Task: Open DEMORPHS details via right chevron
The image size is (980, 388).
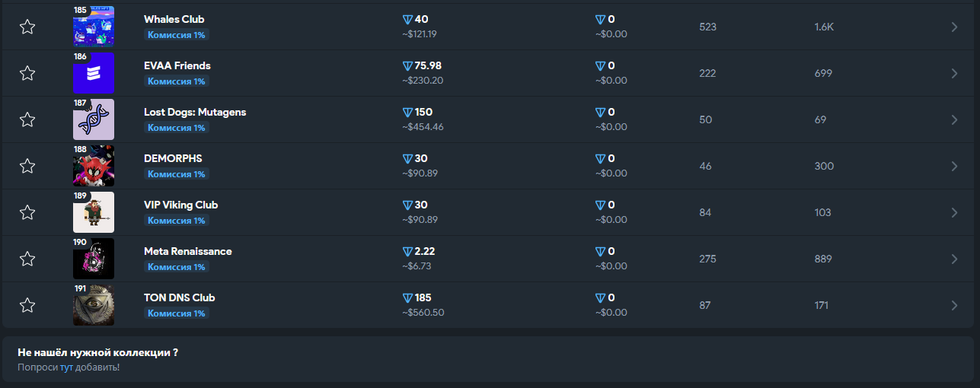Action: [x=955, y=166]
